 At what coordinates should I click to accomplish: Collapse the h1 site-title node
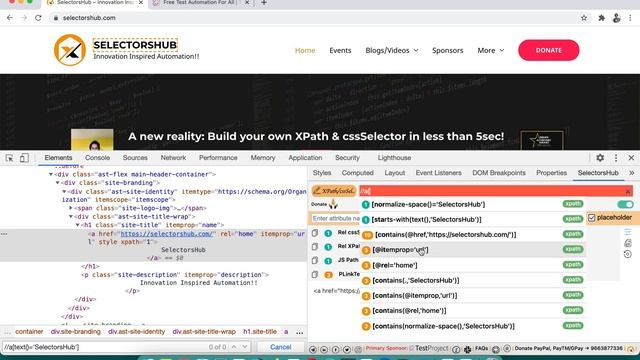[78, 225]
